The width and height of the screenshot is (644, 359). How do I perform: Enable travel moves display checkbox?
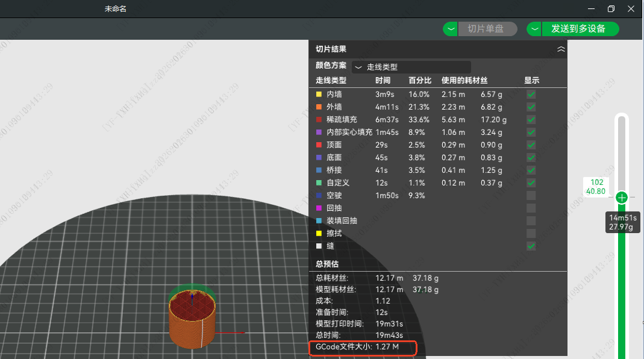coord(531,196)
